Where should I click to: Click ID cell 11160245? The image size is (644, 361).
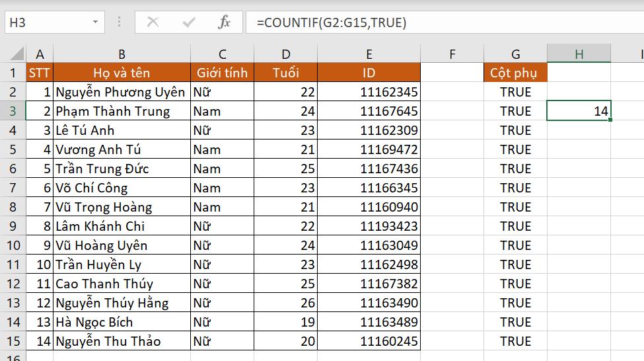pos(369,341)
